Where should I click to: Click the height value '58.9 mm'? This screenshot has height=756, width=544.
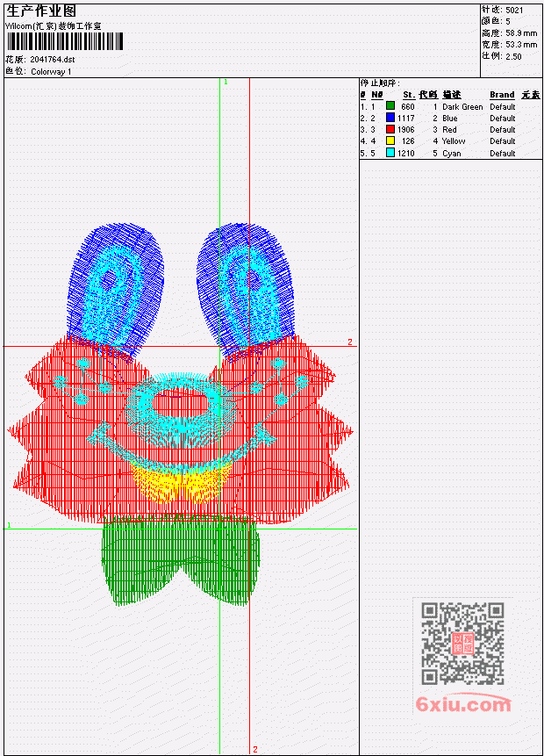[521, 33]
